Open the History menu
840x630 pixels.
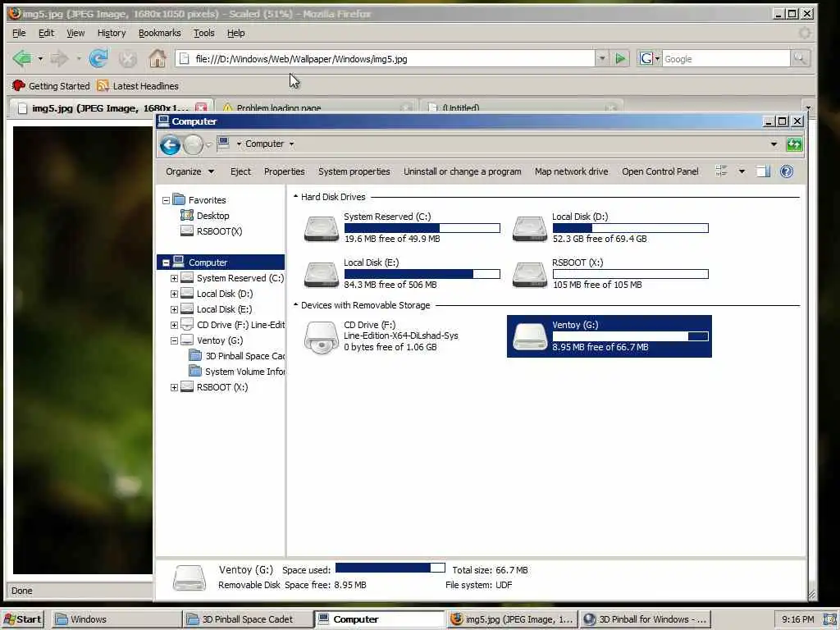[112, 33]
